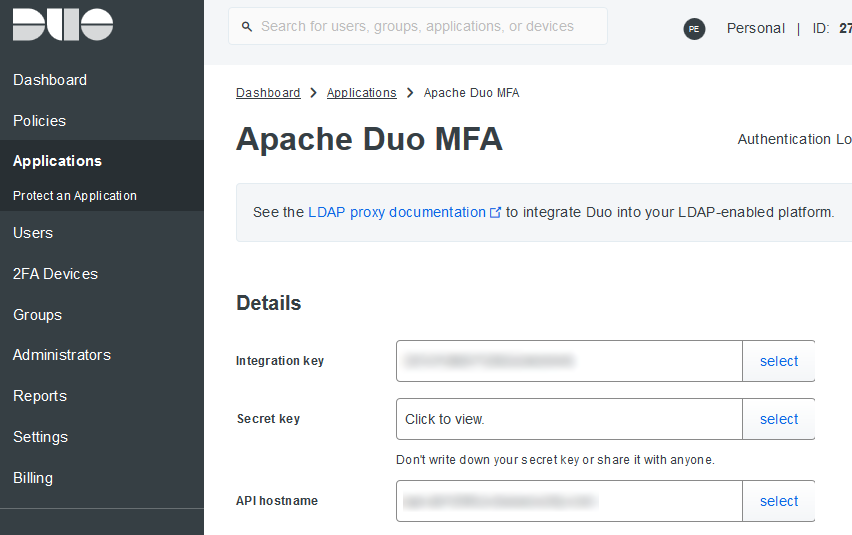Image resolution: width=852 pixels, height=535 pixels.
Task: Open the Authentication Log link
Action: click(794, 140)
